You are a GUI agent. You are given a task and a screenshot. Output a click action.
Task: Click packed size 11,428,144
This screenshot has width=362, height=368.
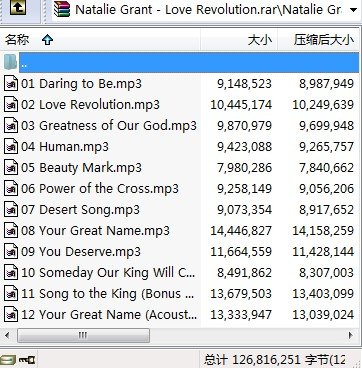pos(323,252)
